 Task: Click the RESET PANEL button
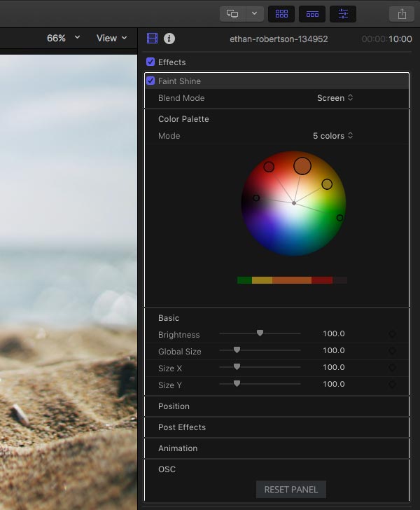click(291, 490)
